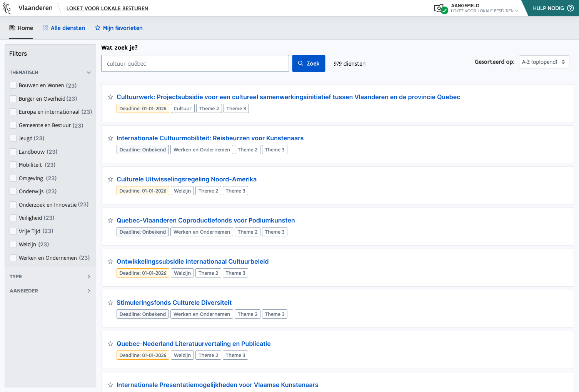The image size is (579, 392).
Task: Expand the Type filter section
Action: 89,277
